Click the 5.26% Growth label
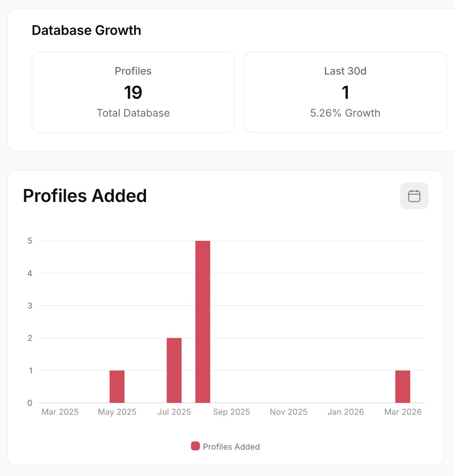 (x=345, y=113)
